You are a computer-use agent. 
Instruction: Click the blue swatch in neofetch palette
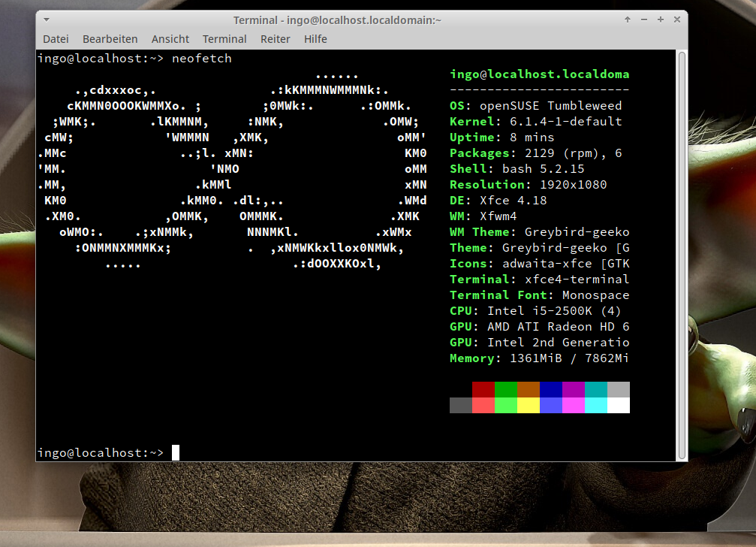[x=551, y=388]
